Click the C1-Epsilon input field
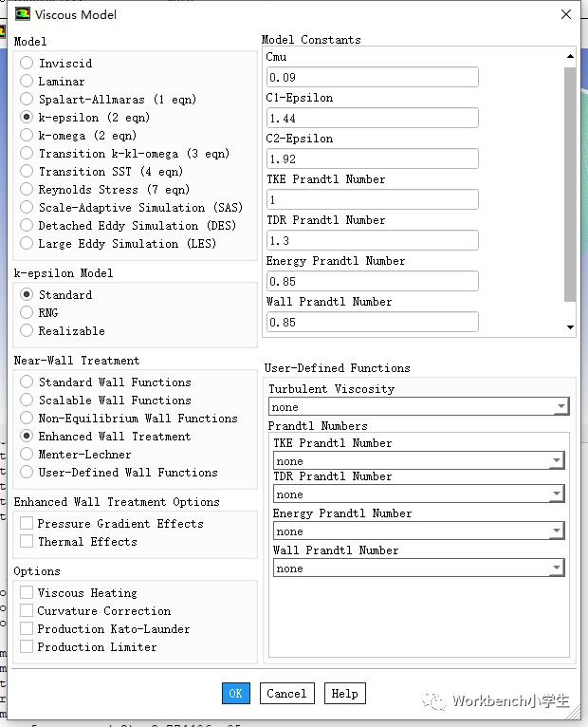588x727 pixels. tap(373, 118)
